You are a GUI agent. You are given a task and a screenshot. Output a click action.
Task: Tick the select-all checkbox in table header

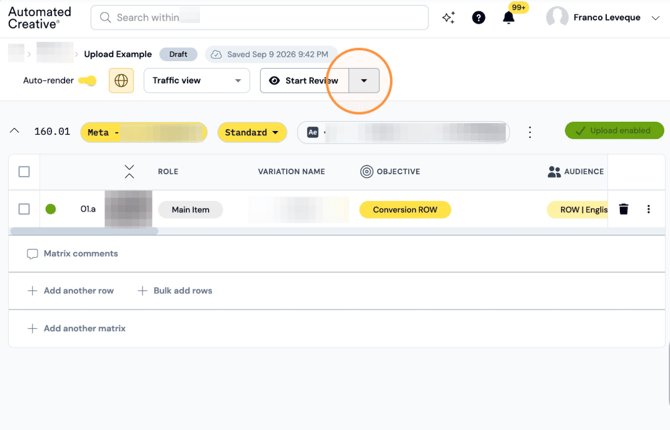coord(24,171)
